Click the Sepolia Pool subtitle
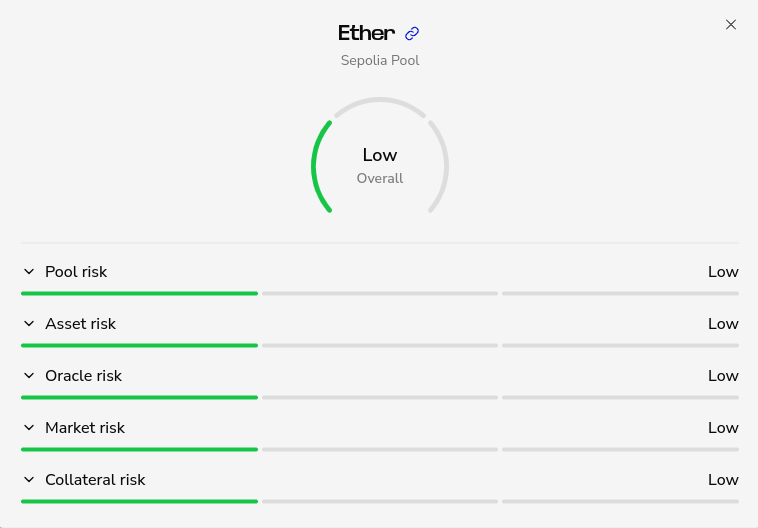 380,61
